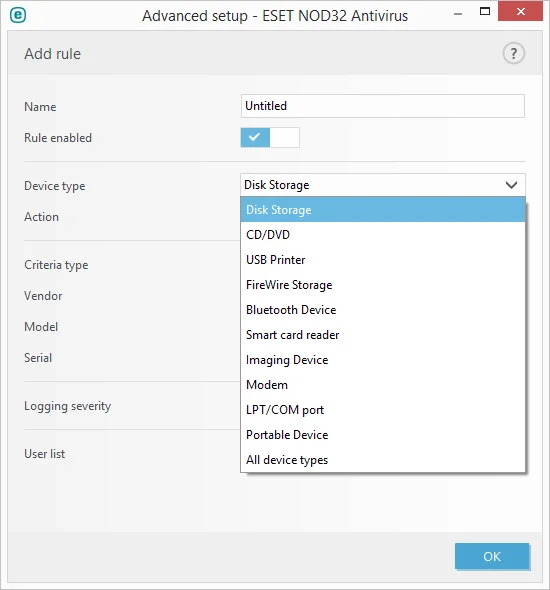Viewport: 550px width, 590px height.
Task: Click the User list label
Action: (44, 454)
